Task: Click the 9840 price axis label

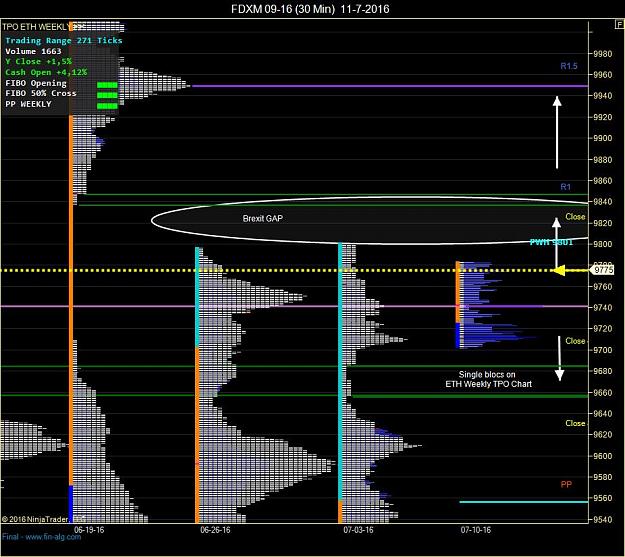Action: 603,202
